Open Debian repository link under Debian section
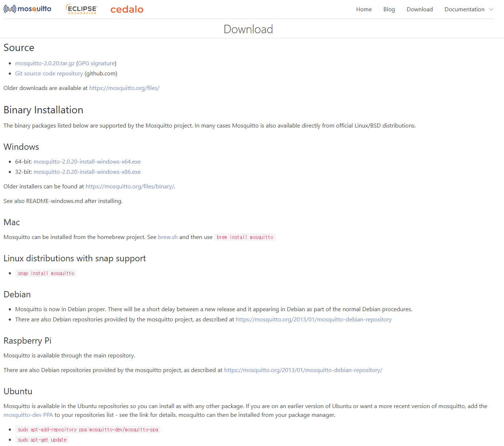The width and height of the screenshot is (504, 446). pyautogui.click(x=314, y=320)
